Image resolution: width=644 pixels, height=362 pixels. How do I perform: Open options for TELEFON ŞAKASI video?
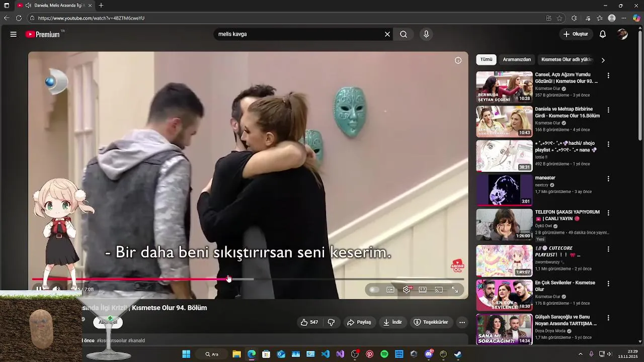click(x=608, y=213)
